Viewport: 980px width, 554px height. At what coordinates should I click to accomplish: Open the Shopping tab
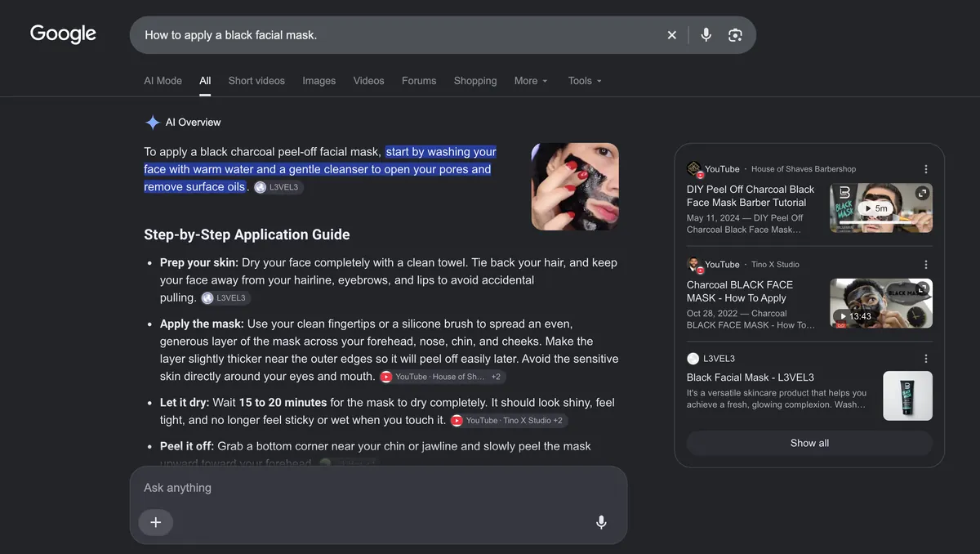475,81
